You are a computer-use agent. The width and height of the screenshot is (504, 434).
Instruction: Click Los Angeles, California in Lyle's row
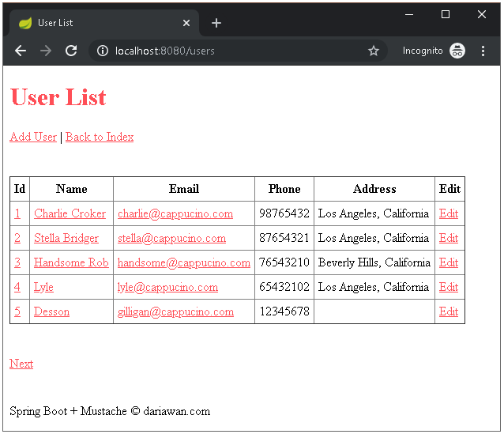tap(374, 287)
